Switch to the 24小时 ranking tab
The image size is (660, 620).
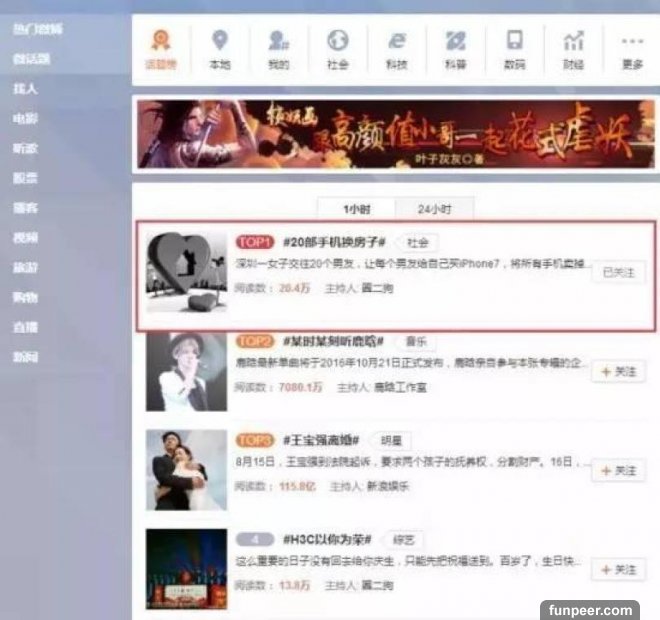[433, 209]
